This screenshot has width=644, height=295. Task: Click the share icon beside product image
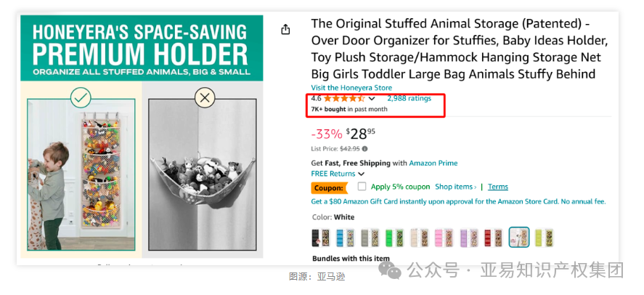click(285, 29)
